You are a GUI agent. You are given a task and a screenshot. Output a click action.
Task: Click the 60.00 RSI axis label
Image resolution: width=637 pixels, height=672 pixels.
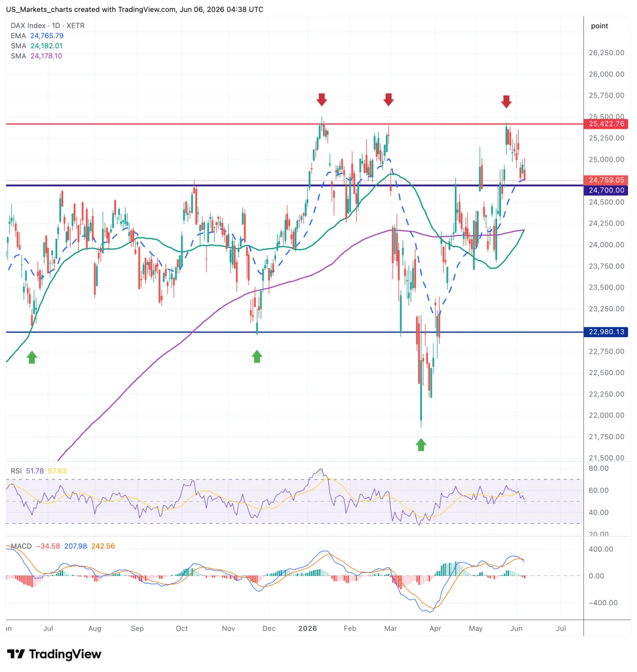(x=599, y=490)
